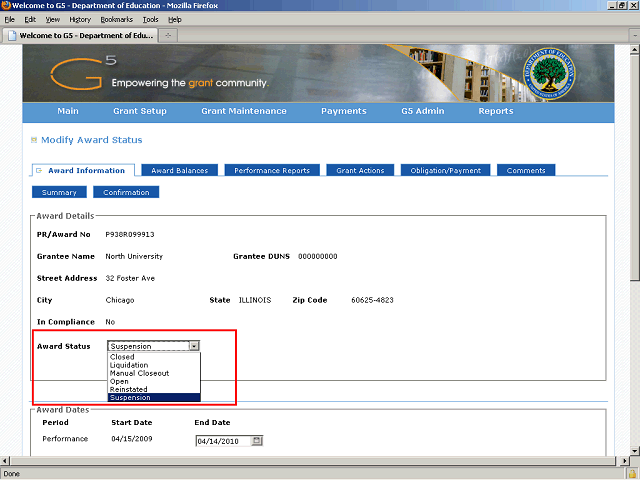
Task: Select Liquidation in Award Status list
Action: tap(154, 365)
